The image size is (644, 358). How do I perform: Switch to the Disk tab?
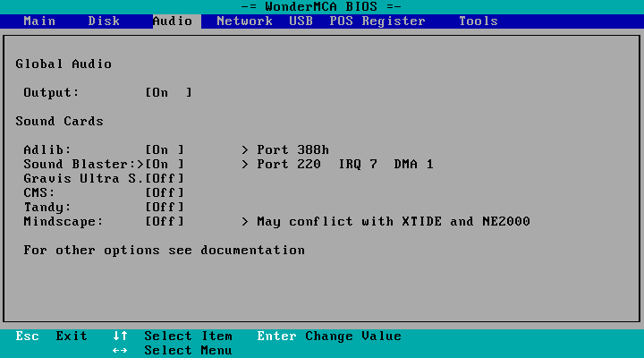pyautogui.click(x=104, y=21)
